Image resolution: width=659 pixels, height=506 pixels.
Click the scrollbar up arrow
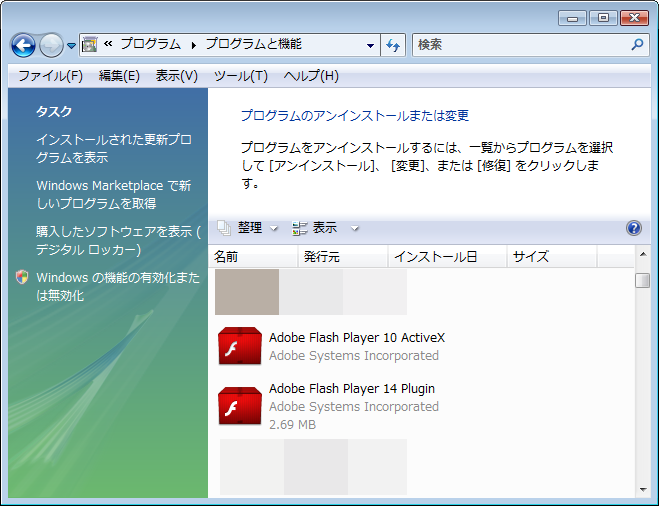point(643,254)
